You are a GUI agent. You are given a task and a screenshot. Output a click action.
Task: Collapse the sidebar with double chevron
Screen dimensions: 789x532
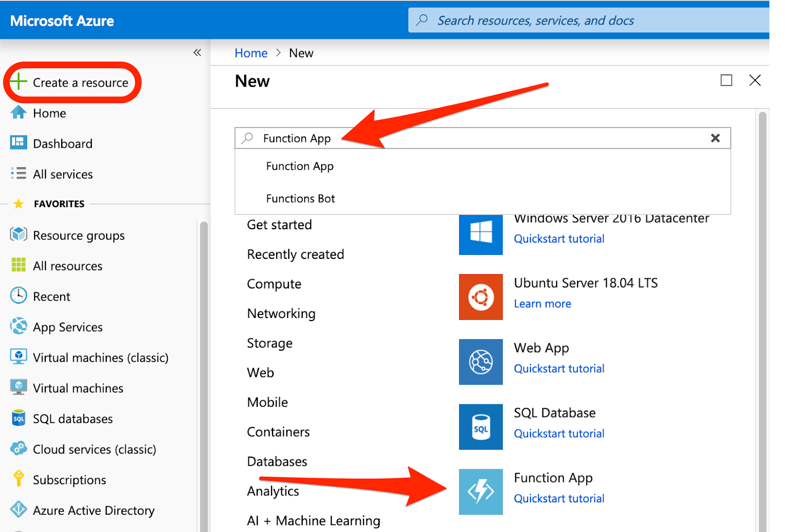[197, 53]
